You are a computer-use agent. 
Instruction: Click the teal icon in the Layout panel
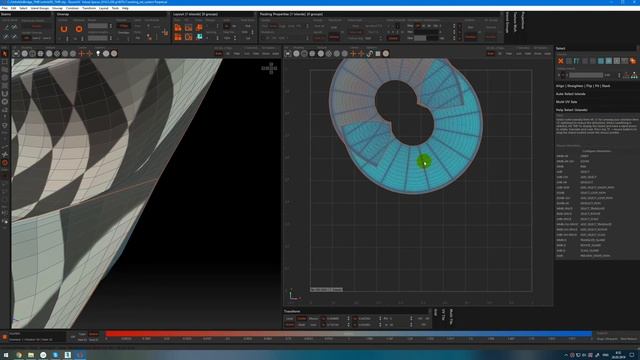click(x=199, y=37)
